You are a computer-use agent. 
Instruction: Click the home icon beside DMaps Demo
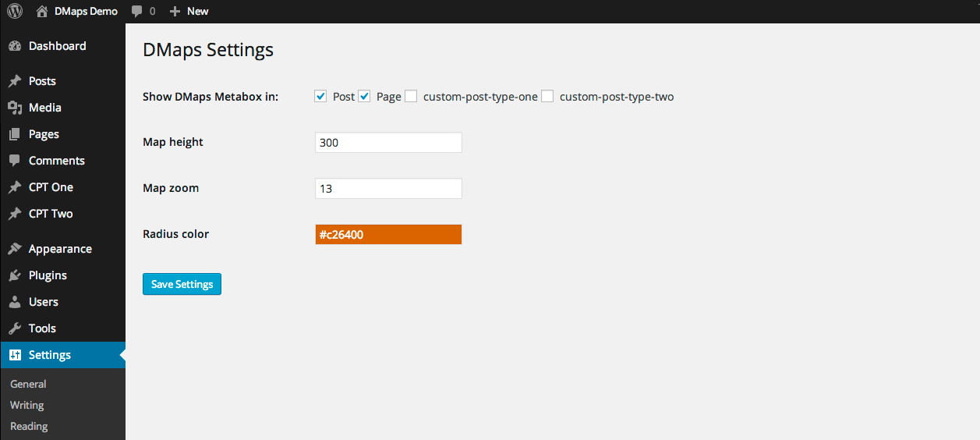click(42, 11)
